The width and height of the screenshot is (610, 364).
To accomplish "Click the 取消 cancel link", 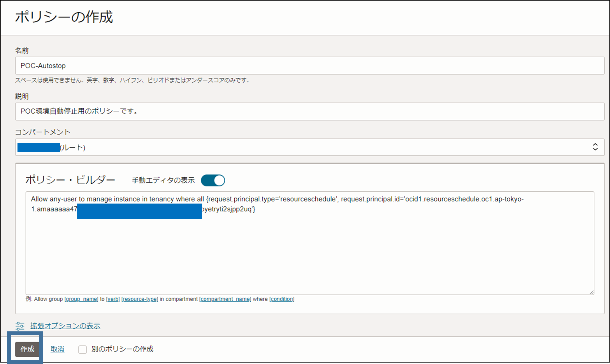I will (x=57, y=349).
